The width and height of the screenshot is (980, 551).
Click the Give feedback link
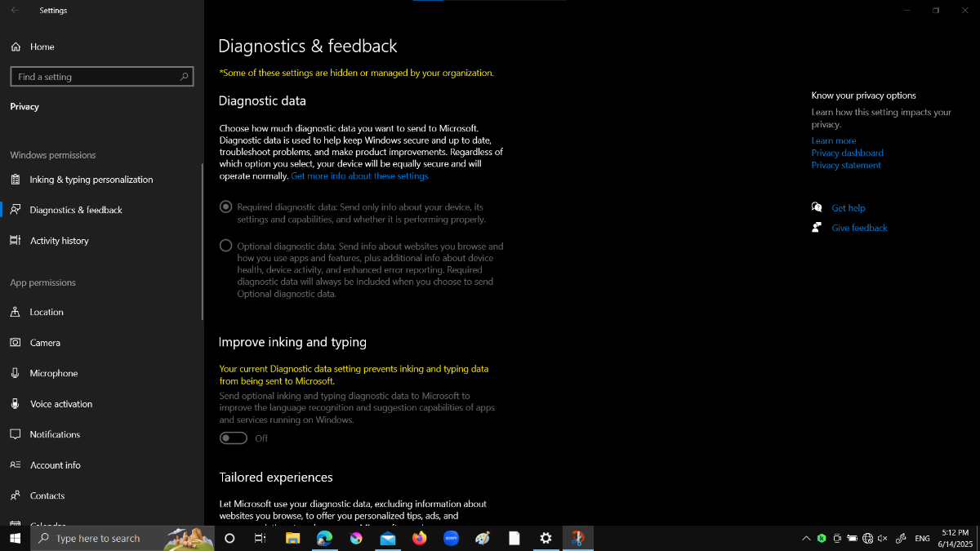point(859,228)
